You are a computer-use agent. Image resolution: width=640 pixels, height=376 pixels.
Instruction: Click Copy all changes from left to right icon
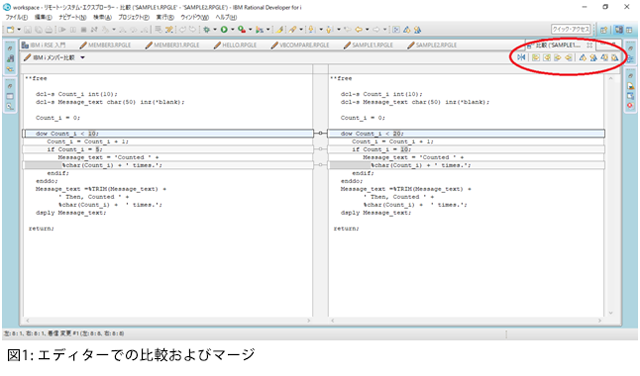(536, 58)
